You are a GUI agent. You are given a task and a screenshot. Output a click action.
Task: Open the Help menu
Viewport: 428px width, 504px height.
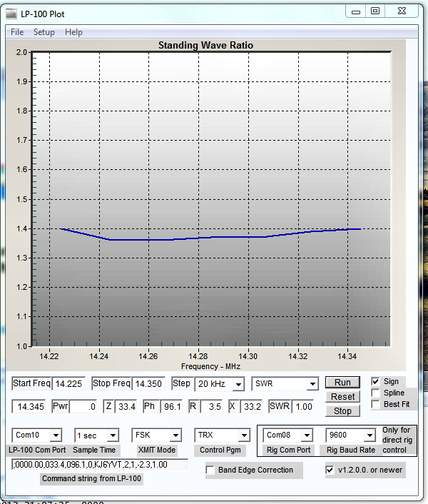coord(73,32)
